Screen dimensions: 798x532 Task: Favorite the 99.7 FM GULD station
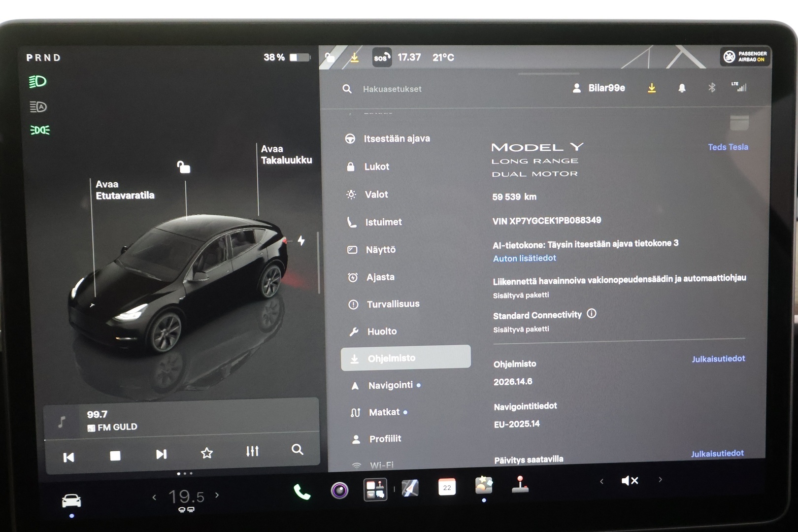coord(207,453)
